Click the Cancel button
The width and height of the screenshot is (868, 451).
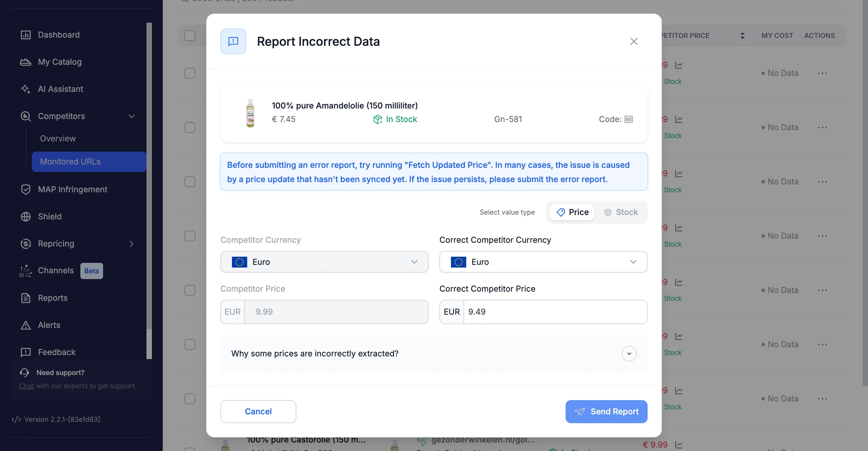(x=258, y=411)
